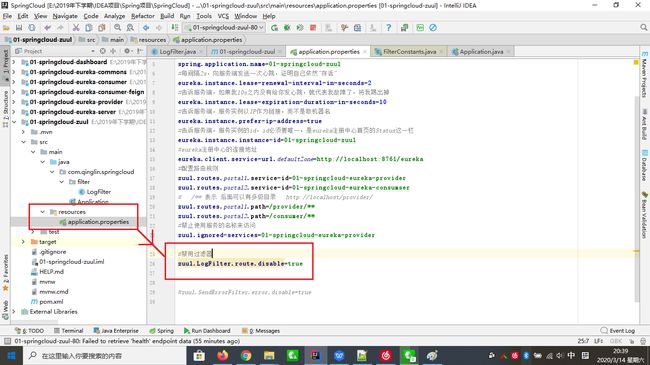
Task: Collapse the resources folder node
Action: click(42, 212)
